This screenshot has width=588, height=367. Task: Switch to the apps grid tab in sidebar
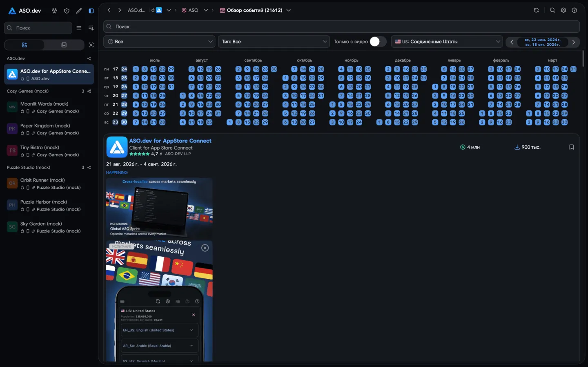[24, 45]
